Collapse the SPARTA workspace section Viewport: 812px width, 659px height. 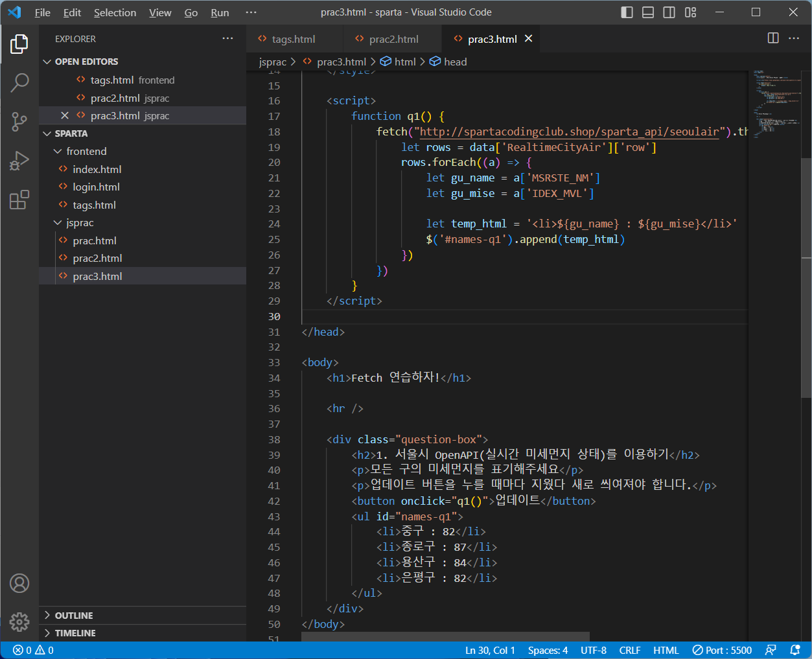[143, 133]
